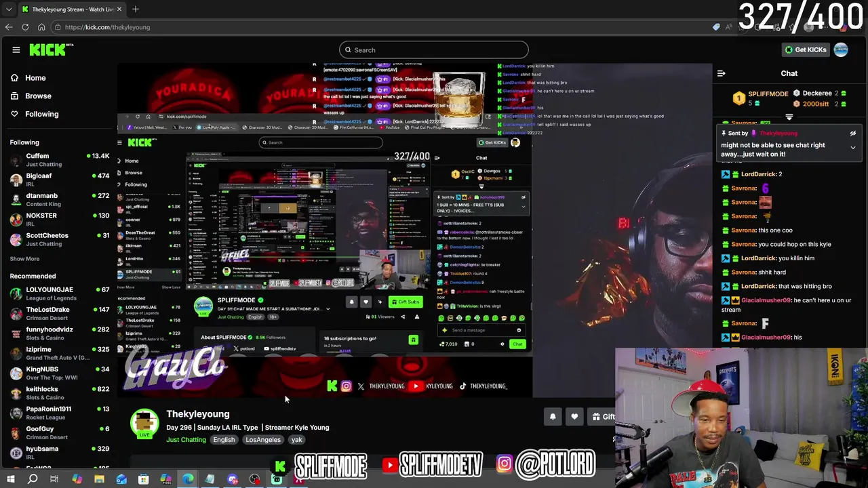
Task: Switch to Microsoft Edge on the taskbar
Action: click(x=188, y=479)
